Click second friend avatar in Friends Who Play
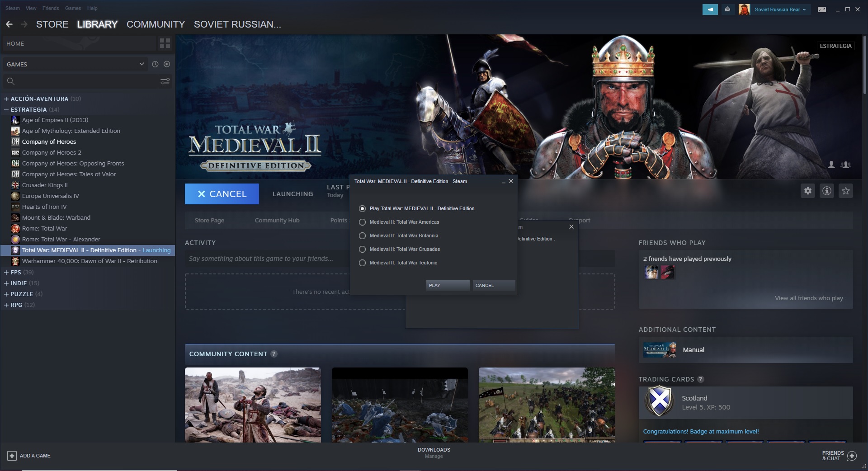 click(667, 272)
